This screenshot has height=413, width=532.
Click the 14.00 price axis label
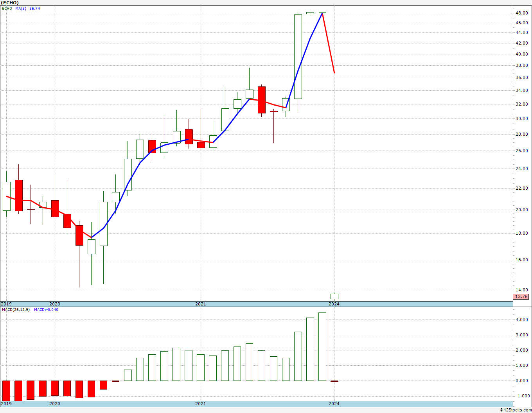coord(521,290)
